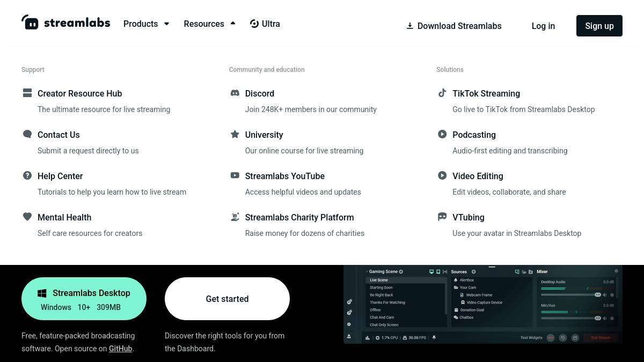Click 'Use your avatar in Streamlabs Desktop' text
Image resolution: width=644 pixels, height=362 pixels.
point(517,233)
